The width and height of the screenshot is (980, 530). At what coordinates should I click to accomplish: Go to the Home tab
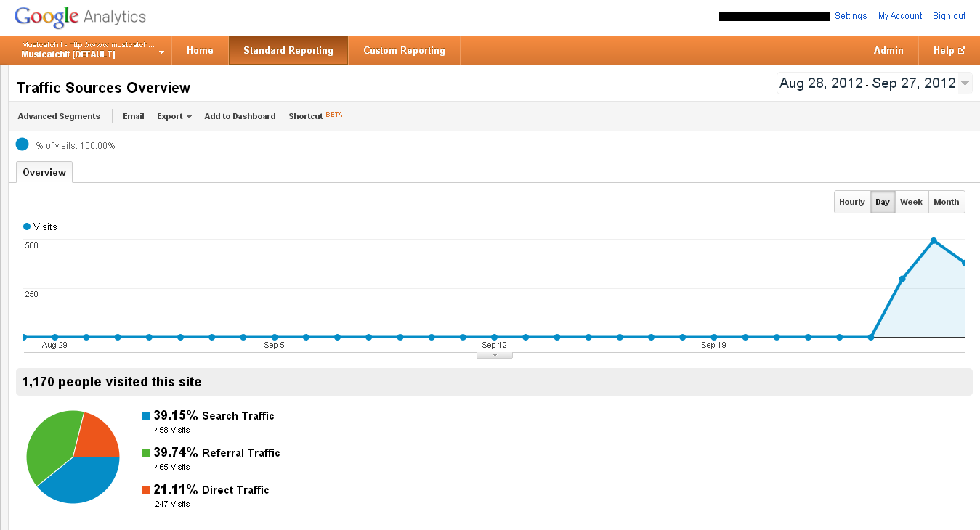pyautogui.click(x=200, y=50)
